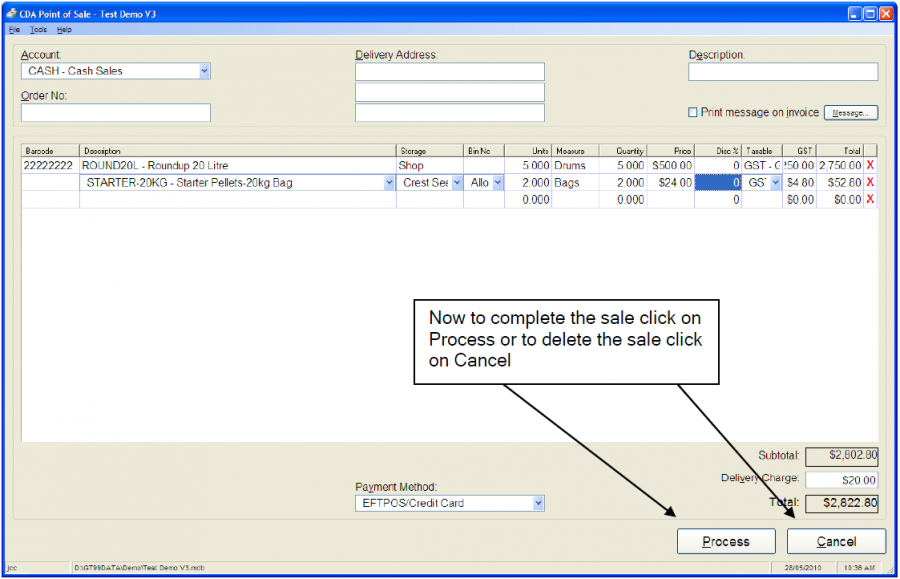Open the Tools menu

click(38, 29)
